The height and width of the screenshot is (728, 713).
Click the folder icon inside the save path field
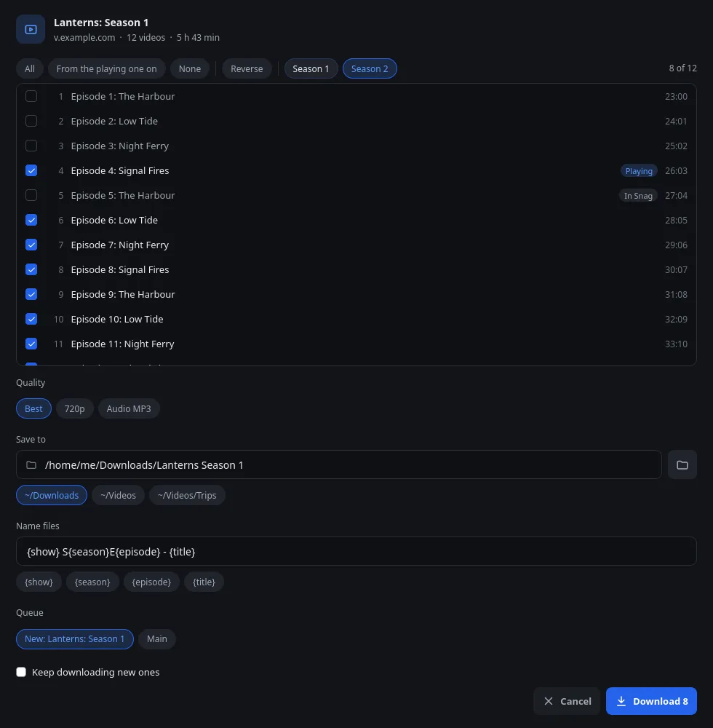click(31, 464)
